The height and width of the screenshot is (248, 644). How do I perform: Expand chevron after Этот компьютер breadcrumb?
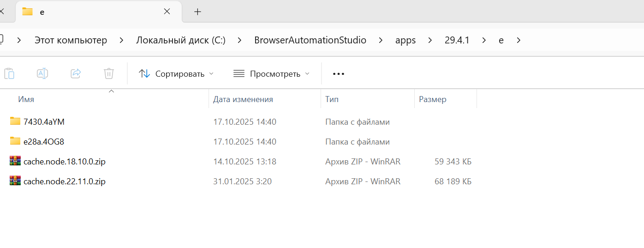point(121,40)
